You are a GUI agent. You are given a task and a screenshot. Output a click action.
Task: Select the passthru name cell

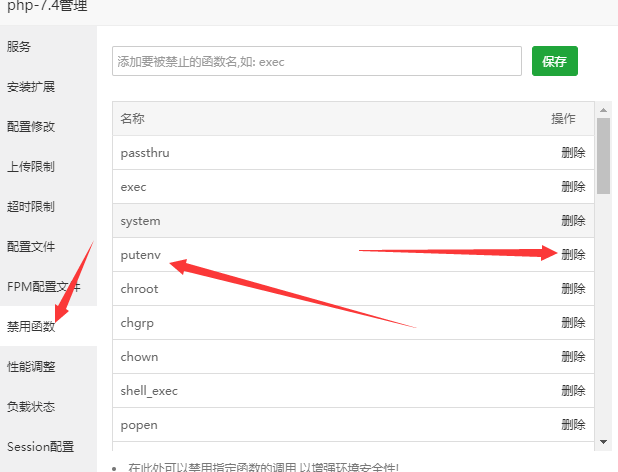145,153
